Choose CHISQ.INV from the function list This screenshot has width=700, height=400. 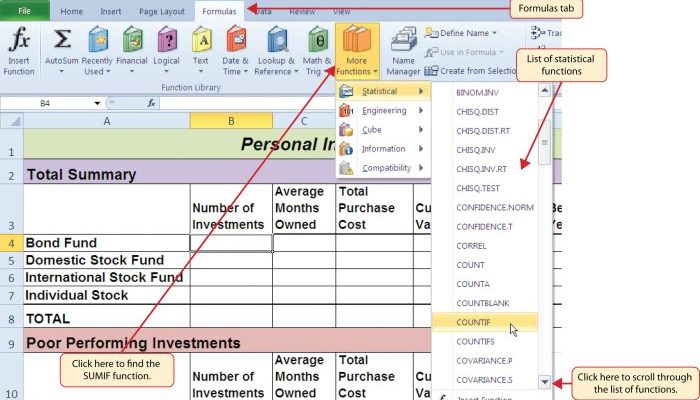pos(475,150)
